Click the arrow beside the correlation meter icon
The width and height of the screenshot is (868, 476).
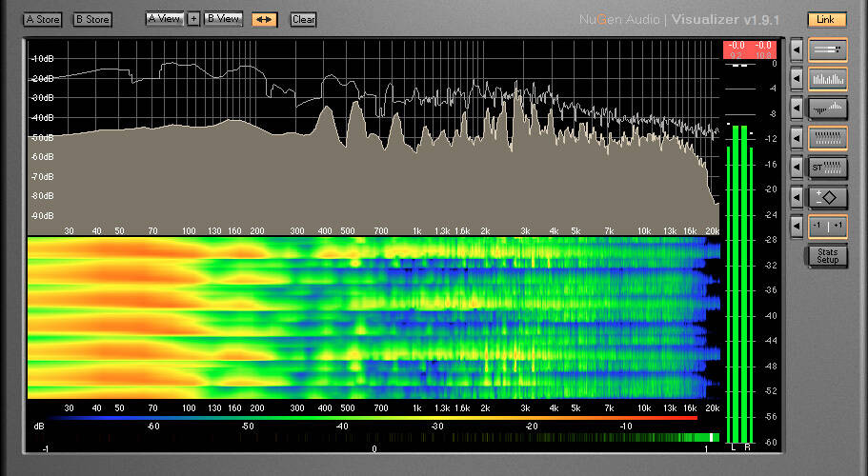point(797,227)
